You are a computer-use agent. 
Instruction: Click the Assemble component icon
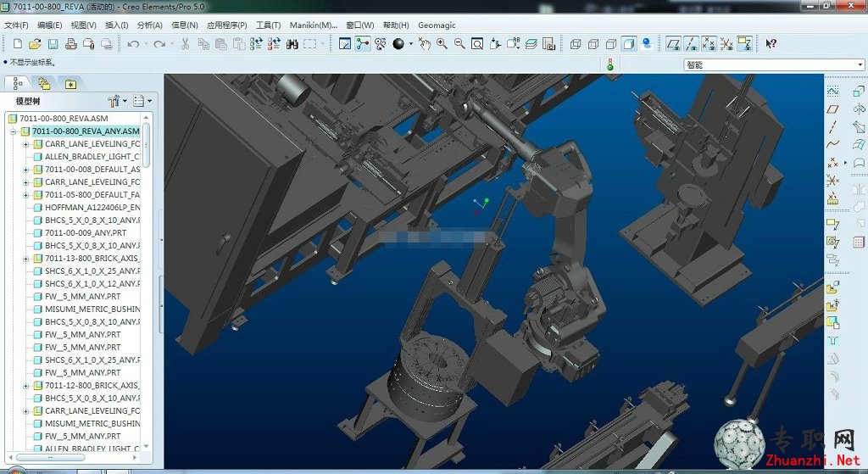click(x=832, y=287)
